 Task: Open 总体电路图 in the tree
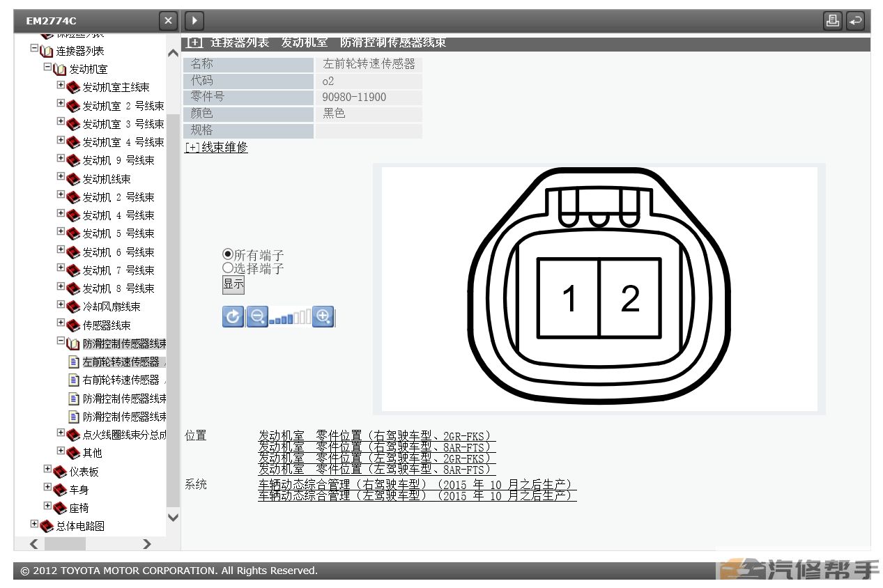pyautogui.click(x=80, y=526)
